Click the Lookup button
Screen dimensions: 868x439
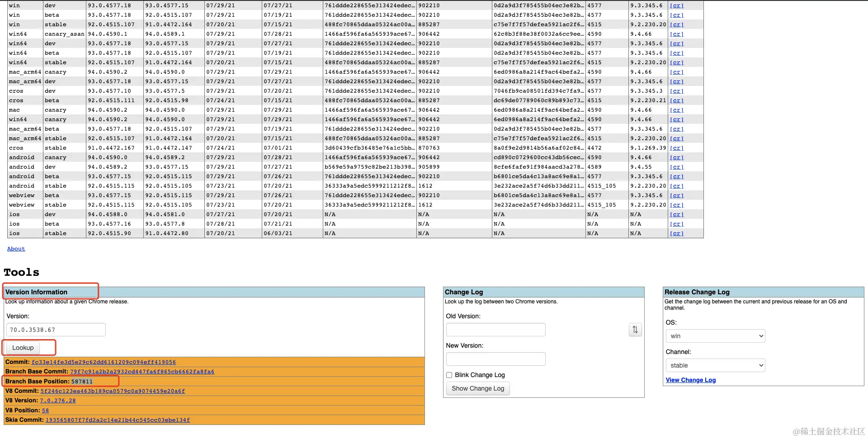23,348
